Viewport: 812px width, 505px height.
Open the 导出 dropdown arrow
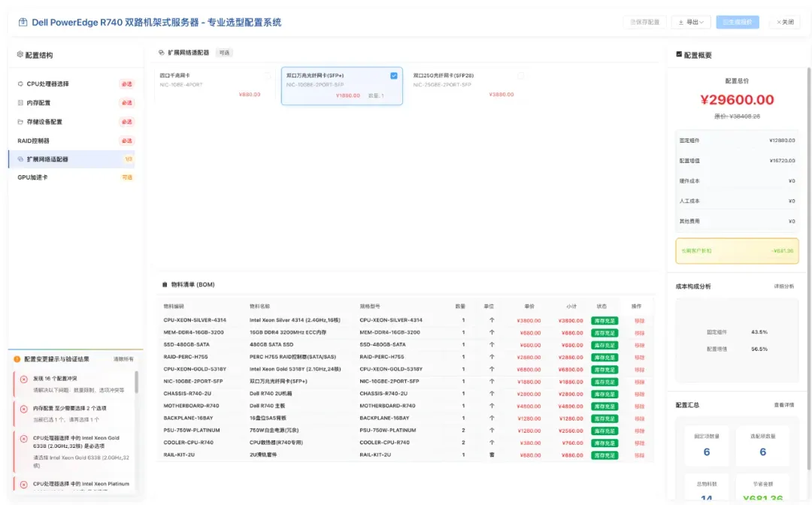click(701, 23)
